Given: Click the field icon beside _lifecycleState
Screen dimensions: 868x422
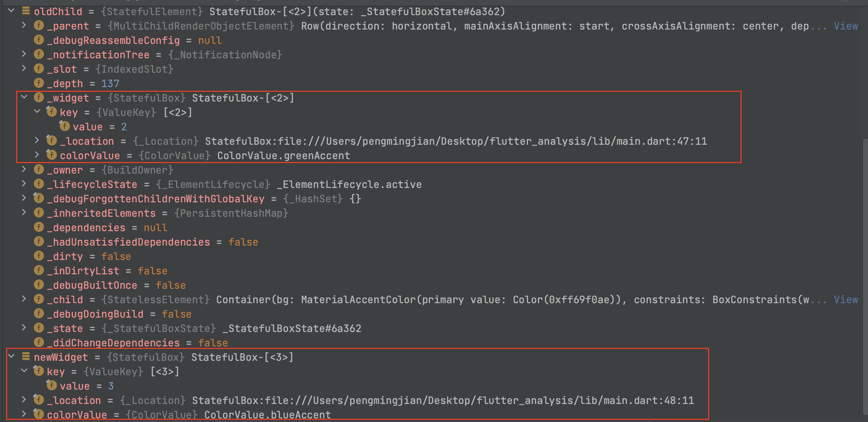Looking at the screenshot, I should 39,184.
